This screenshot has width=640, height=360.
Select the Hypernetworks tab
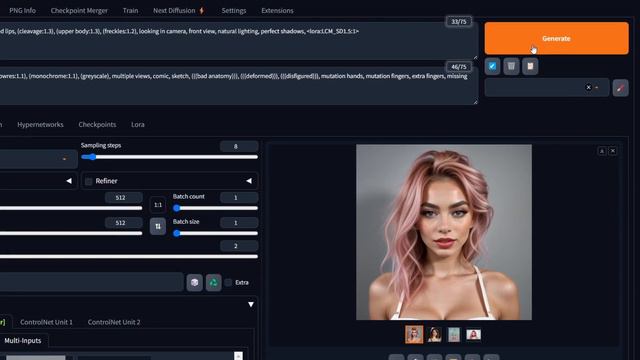point(40,124)
